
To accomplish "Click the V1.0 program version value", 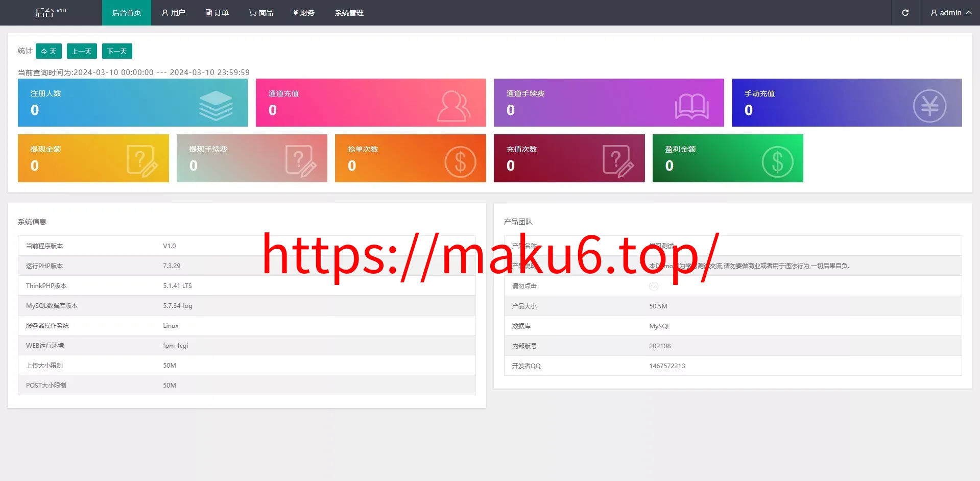I will pyautogui.click(x=169, y=246).
